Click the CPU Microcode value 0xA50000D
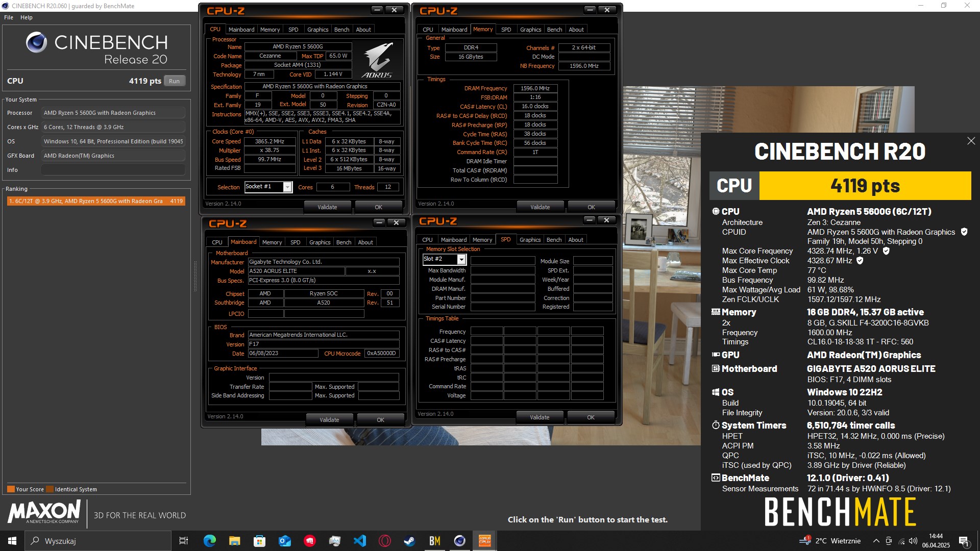The width and height of the screenshot is (980, 551). pos(382,353)
